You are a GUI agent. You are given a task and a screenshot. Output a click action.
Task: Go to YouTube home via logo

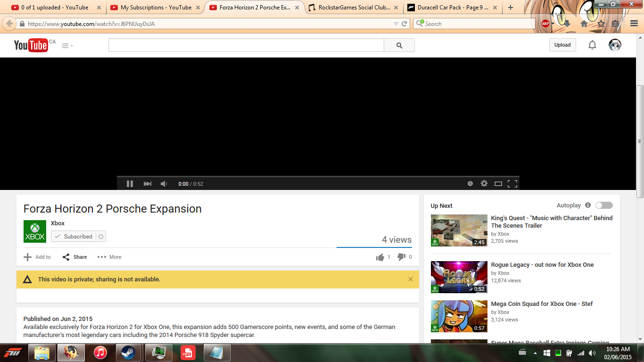[31, 45]
